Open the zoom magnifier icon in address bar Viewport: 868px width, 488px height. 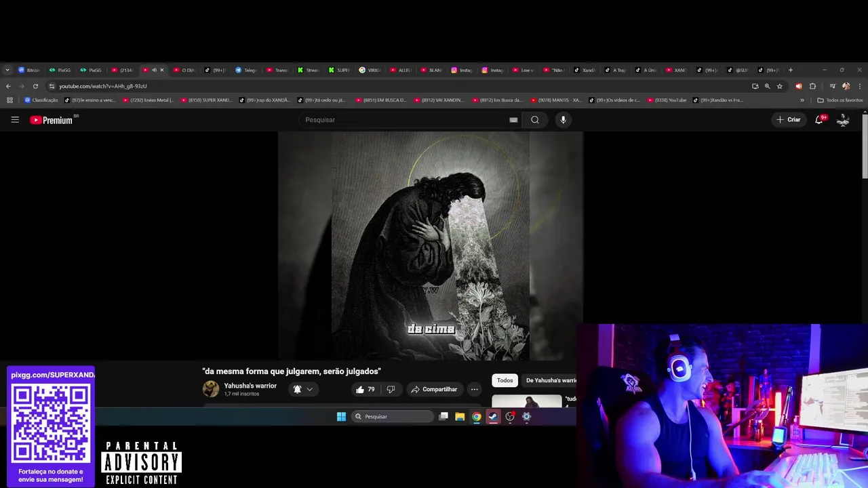tap(767, 86)
